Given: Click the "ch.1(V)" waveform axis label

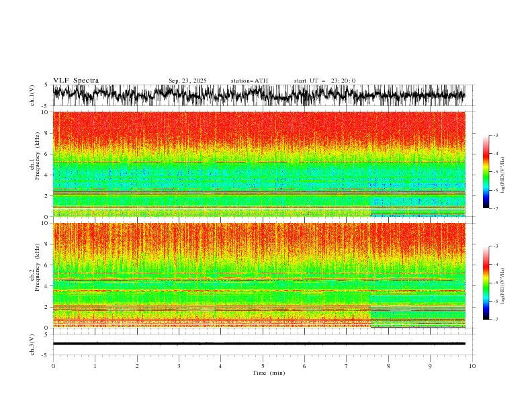Looking at the screenshot, I should click(x=32, y=95).
